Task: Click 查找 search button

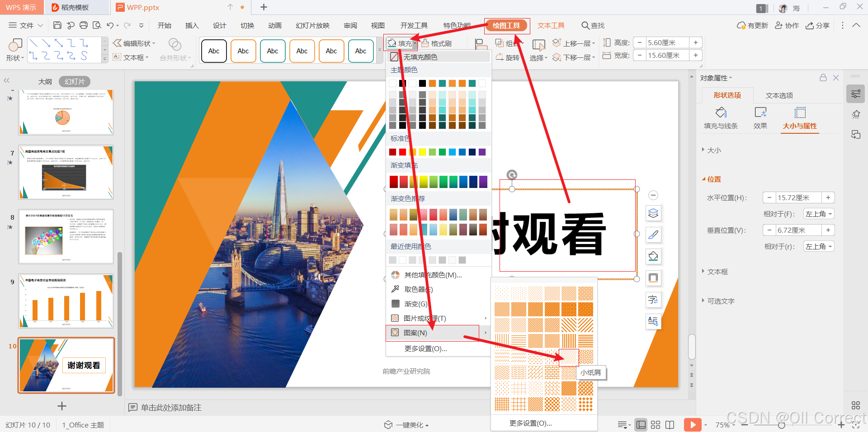Action: (593, 25)
